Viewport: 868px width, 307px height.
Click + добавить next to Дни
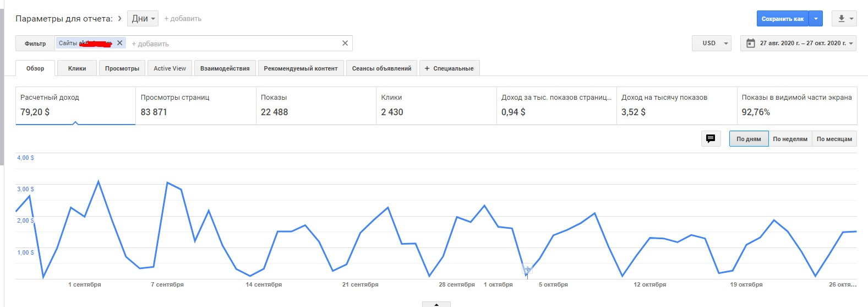tap(183, 18)
